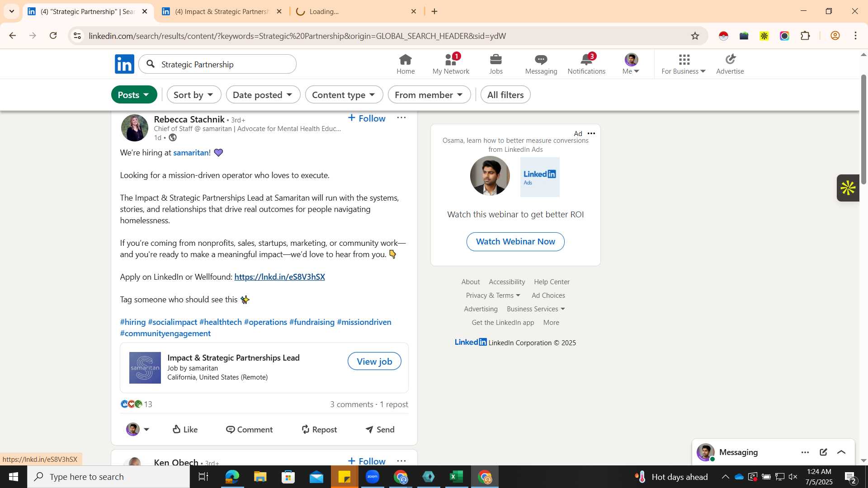Open the samaritan company mention link
The width and height of the screenshot is (868, 488).
click(191, 153)
